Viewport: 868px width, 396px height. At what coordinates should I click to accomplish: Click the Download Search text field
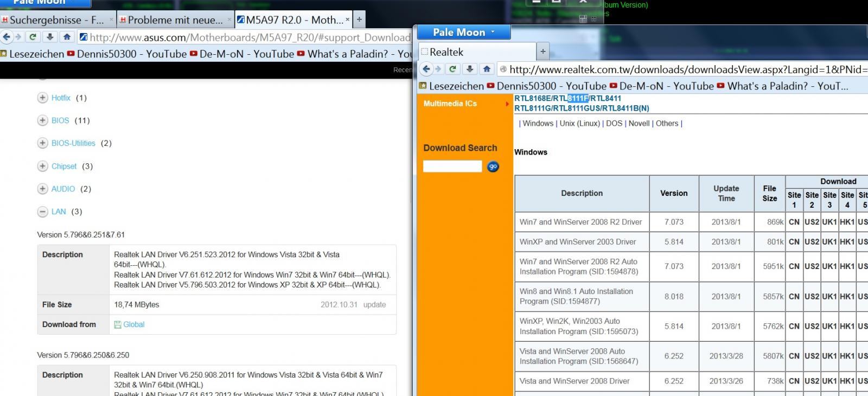click(452, 166)
